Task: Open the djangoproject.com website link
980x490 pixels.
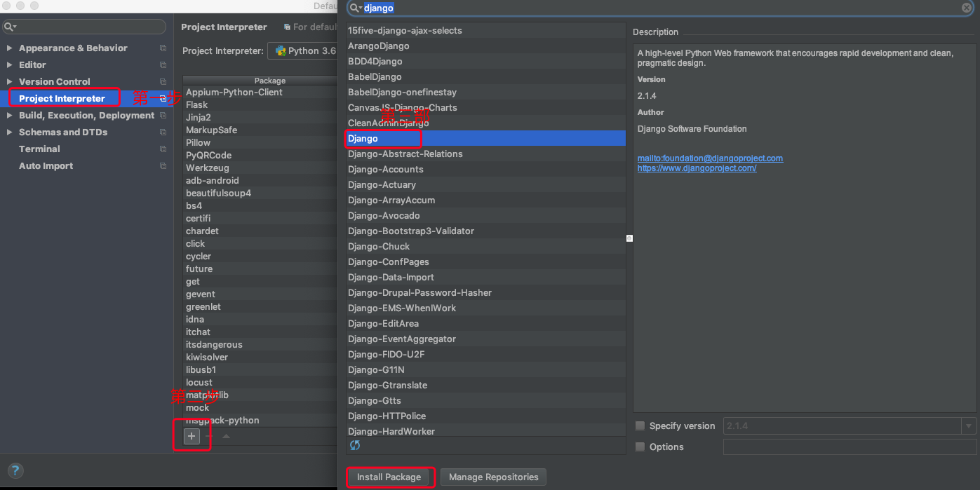Action: coord(697,168)
